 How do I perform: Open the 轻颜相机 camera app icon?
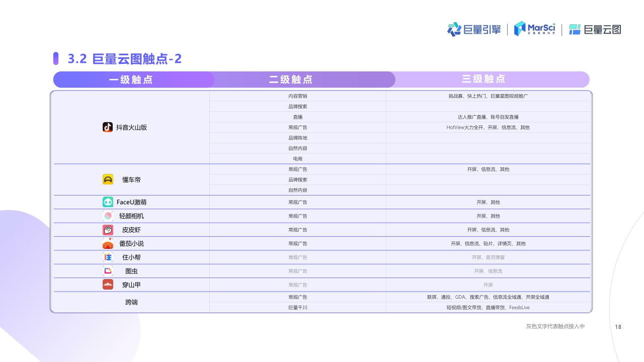tap(108, 216)
